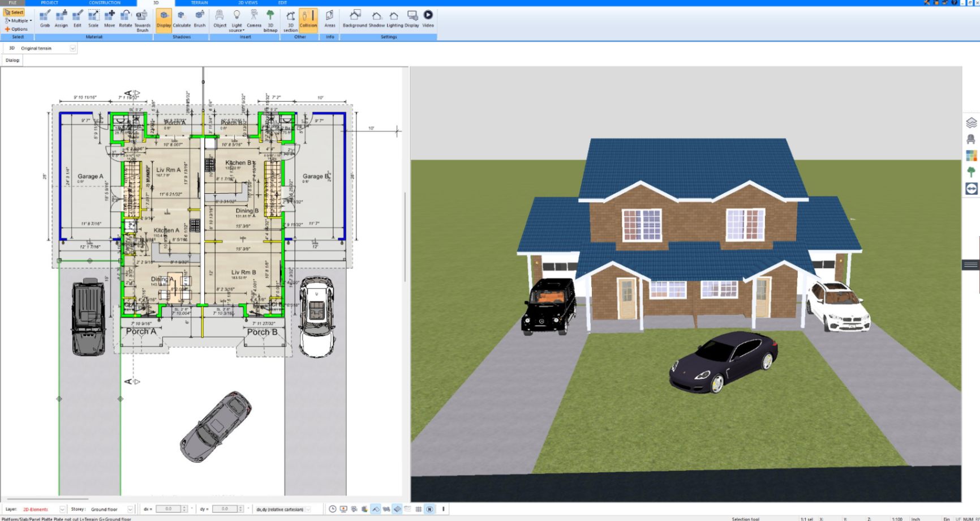
Task: Click the selection Options button
Action: point(16,29)
